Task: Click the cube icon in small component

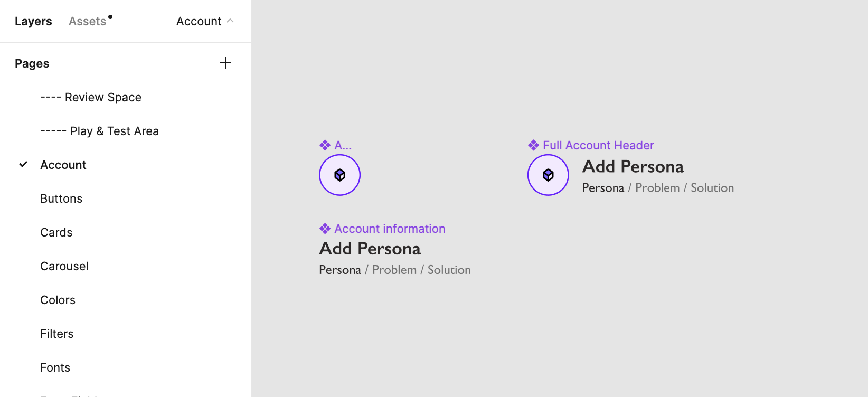Action: [339, 175]
